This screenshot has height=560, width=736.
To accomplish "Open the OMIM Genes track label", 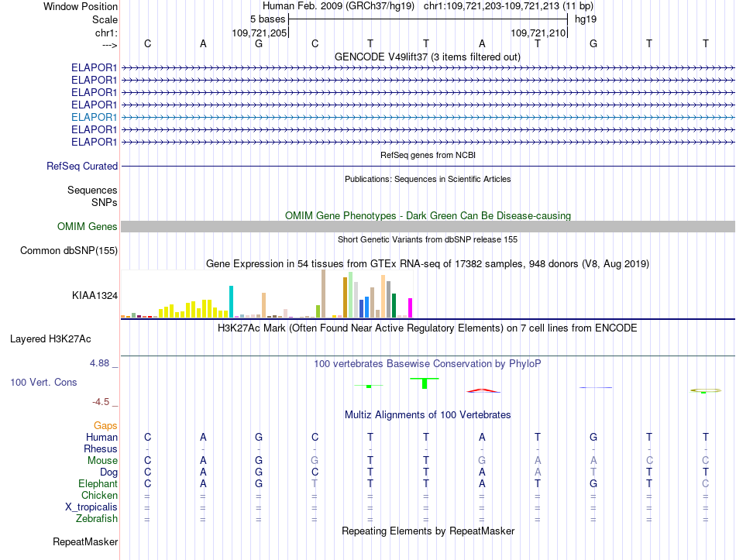I will (x=88, y=226).
